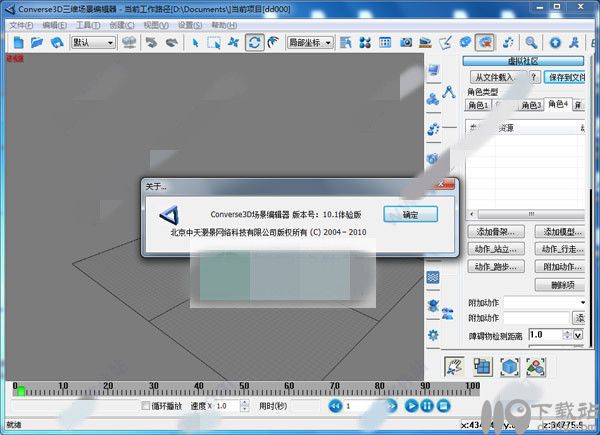
Task: Click the camera snapshot toolbar icon
Action: click(x=406, y=42)
